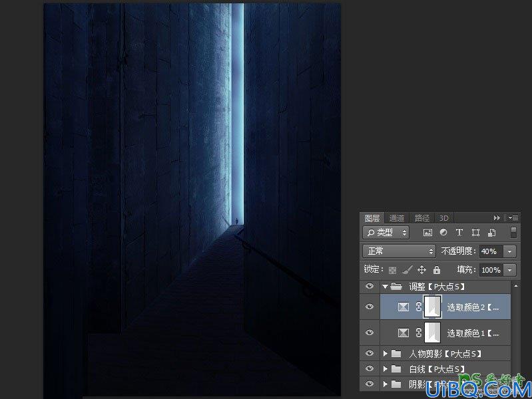532x399 pixels.
Task: Open the 填充 fill slider arrow
Action: click(509, 270)
